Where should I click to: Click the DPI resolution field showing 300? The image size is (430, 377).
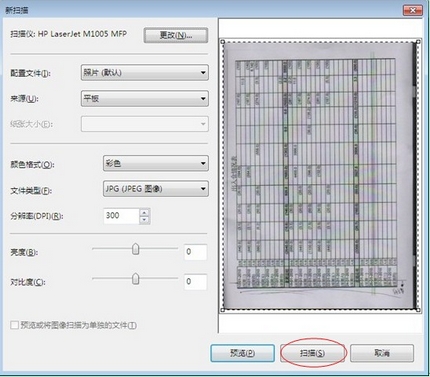[121, 216]
